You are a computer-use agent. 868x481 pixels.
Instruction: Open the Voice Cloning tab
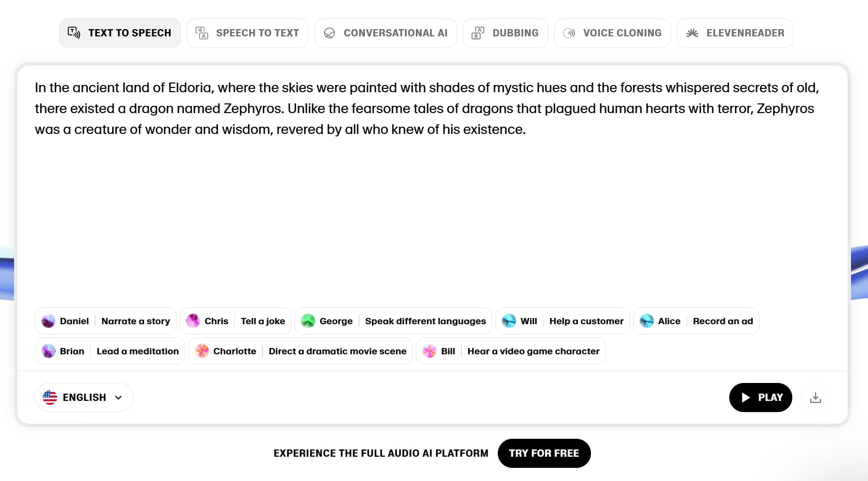612,33
